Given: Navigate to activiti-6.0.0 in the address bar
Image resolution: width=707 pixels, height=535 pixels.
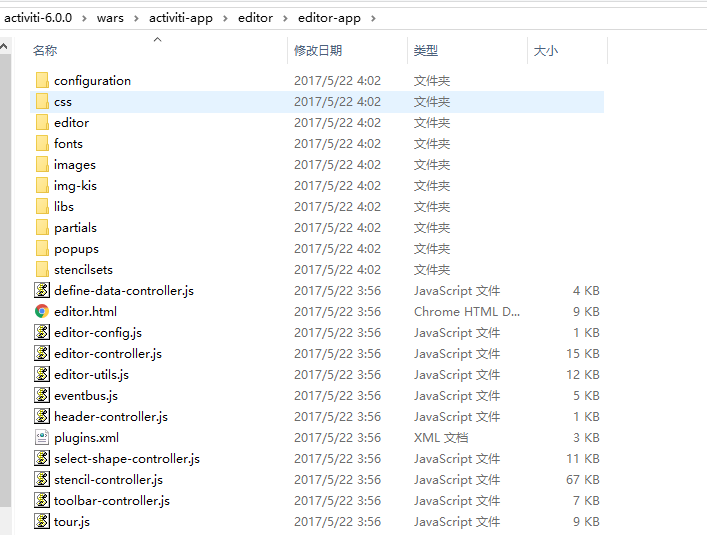Looking at the screenshot, I should click(38, 18).
